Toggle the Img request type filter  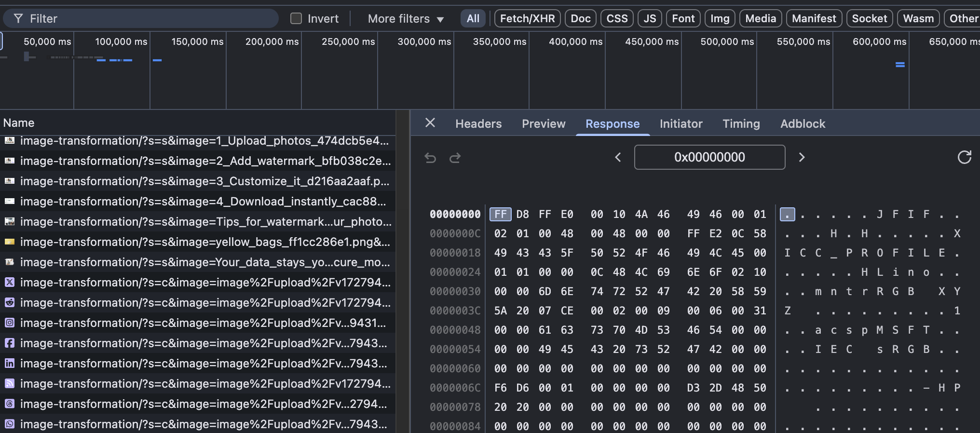(x=720, y=19)
